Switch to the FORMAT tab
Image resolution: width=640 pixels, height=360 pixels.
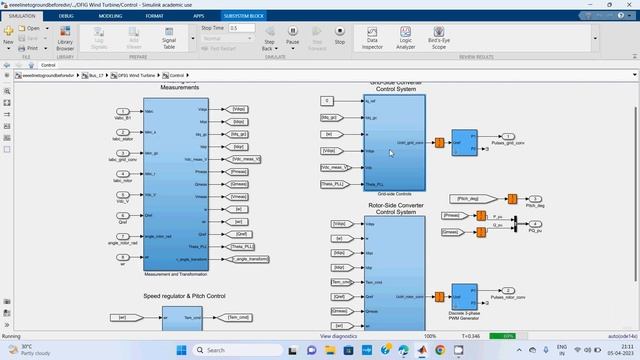[x=154, y=16]
